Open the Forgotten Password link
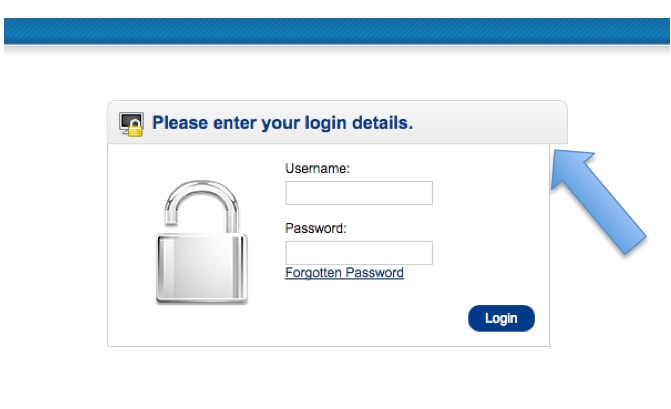 coord(344,273)
